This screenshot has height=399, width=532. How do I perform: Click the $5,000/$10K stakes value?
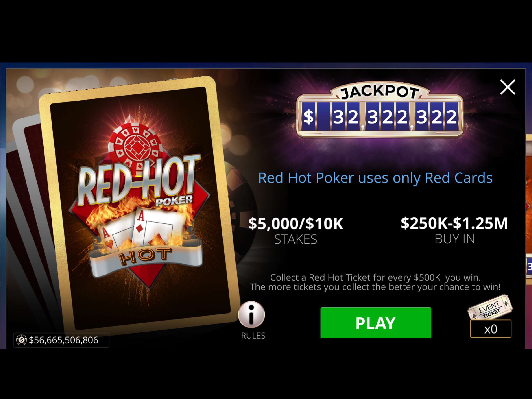296,224
